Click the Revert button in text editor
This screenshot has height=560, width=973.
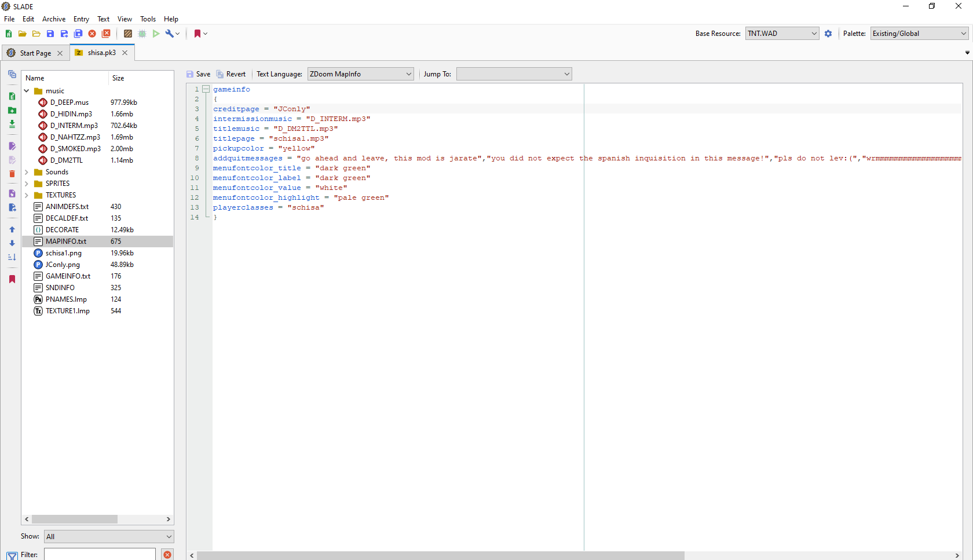231,74
